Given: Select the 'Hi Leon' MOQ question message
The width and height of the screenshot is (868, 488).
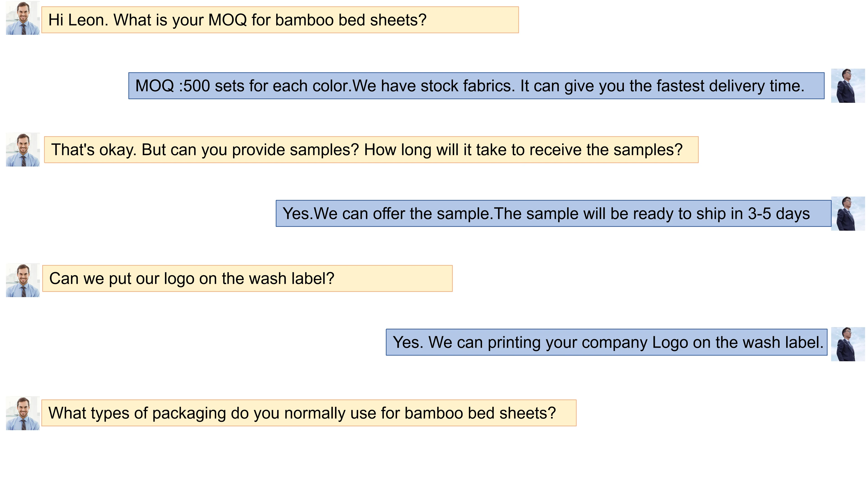Looking at the screenshot, I should click(x=280, y=20).
